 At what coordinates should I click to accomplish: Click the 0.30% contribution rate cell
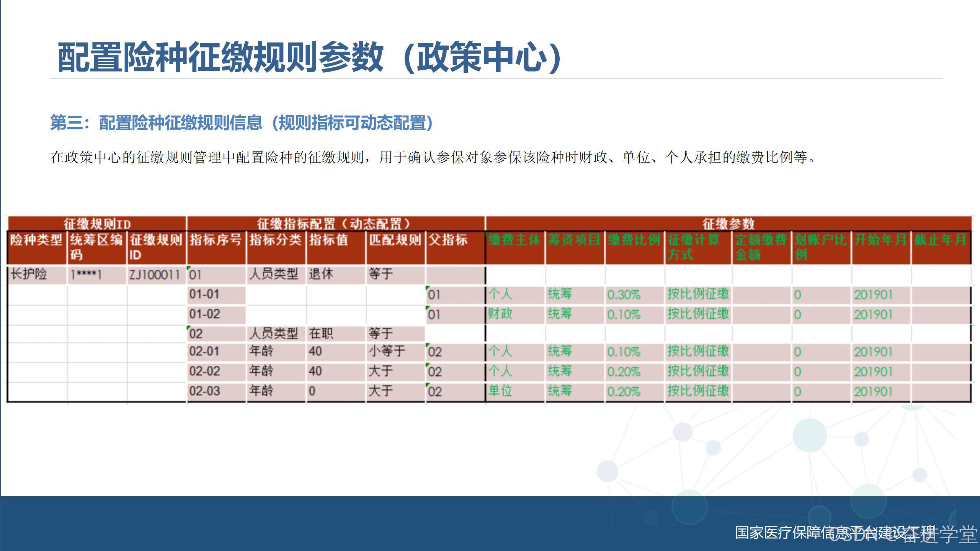pyautogui.click(x=624, y=295)
